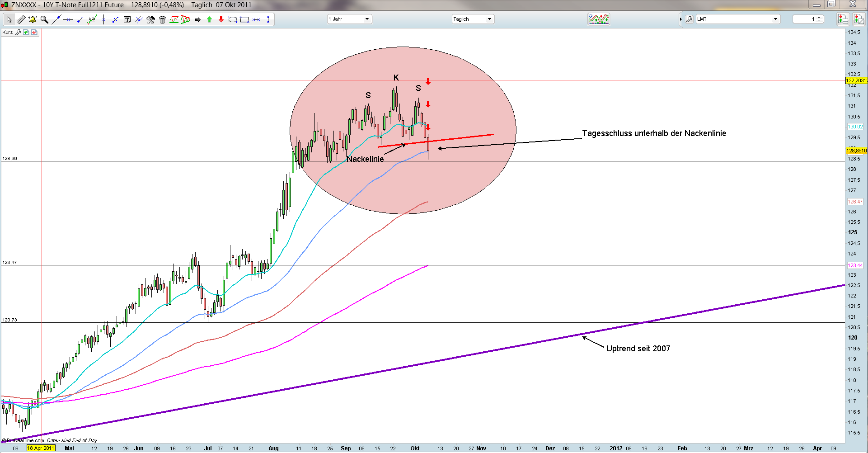Activate the magnifying glass zoom tool
This screenshot has height=453, width=868.
(44, 19)
